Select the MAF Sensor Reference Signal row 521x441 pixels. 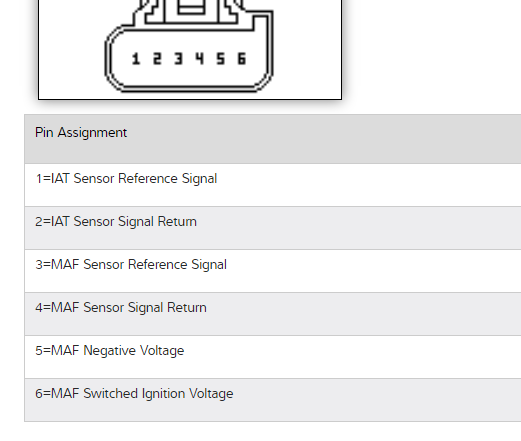(273, 271)
